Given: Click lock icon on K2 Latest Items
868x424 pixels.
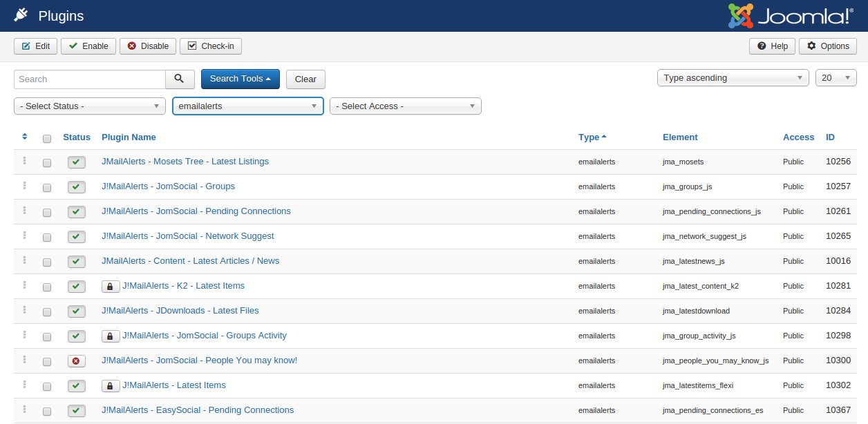Looking at the screenshot, I should tap(110, 287).
